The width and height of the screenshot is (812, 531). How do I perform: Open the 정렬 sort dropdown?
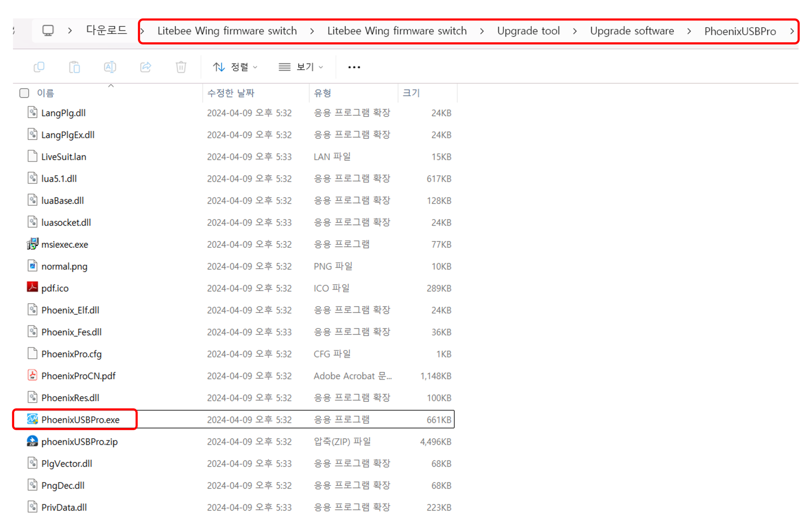pyautogui.click(x=235, y=67)
